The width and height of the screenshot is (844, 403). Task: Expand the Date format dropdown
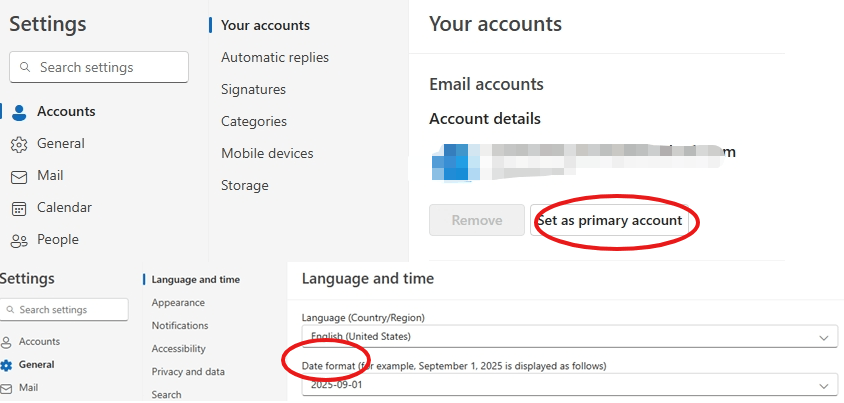(x=569, y=385)
